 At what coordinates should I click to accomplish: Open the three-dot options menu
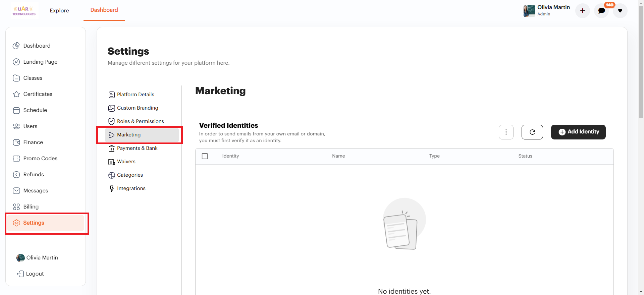506,132
